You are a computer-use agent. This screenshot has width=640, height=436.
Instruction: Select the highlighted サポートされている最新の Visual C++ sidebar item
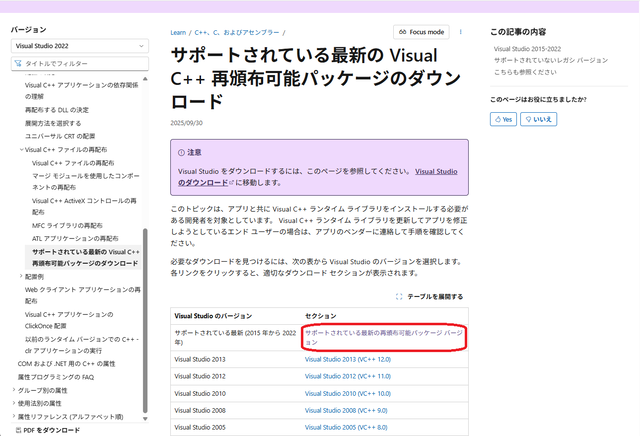click(83, 257)
